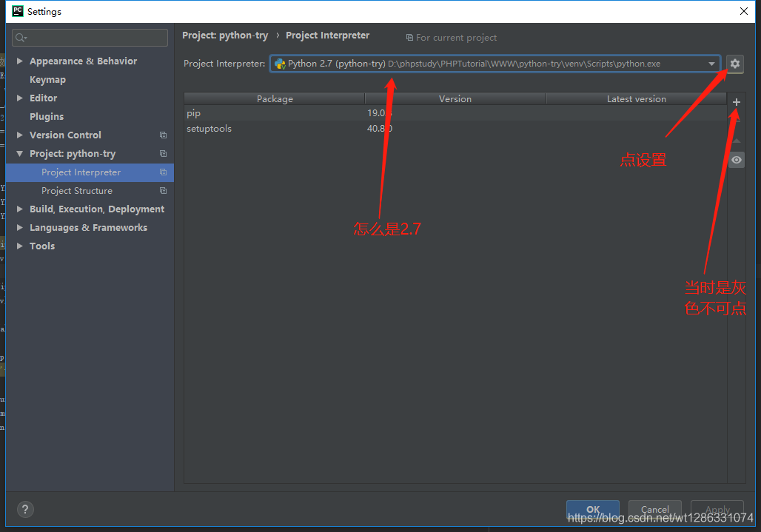761x532 pixels.
Task: Click Python icon in interpreter field
Action: click(x=280, y=64)
